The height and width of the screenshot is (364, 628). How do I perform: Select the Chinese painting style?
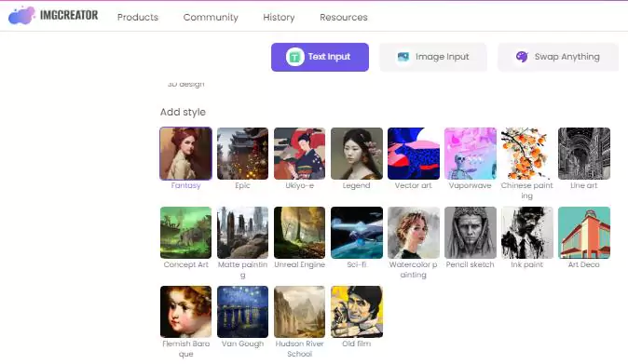(527, 154)
